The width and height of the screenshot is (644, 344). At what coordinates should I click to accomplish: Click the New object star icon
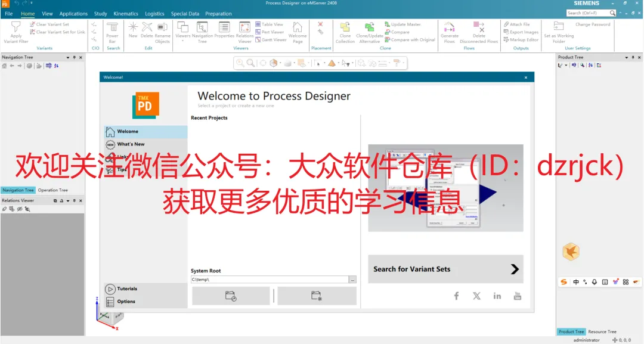133,27
